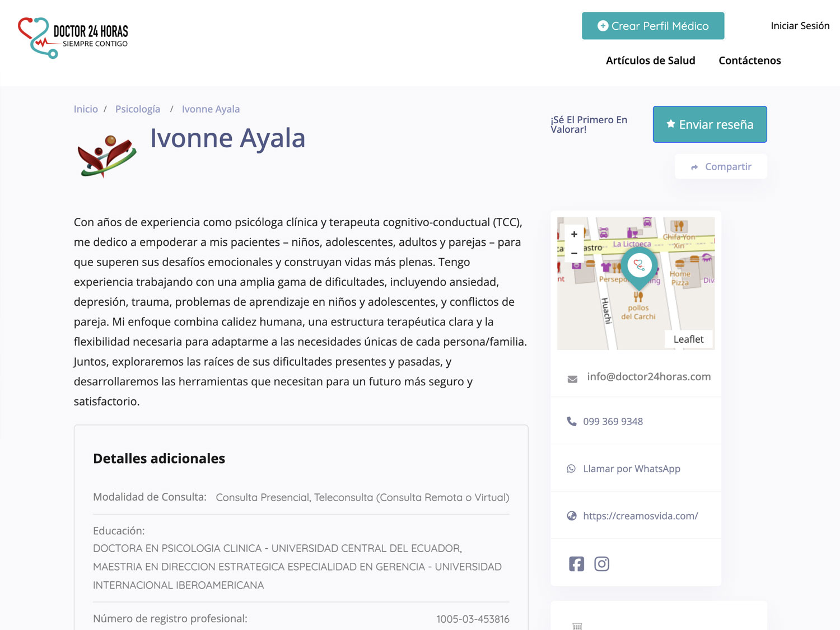Open the Facebook profile icon
This screenshot has height=630, width=840.
(576, 564)
